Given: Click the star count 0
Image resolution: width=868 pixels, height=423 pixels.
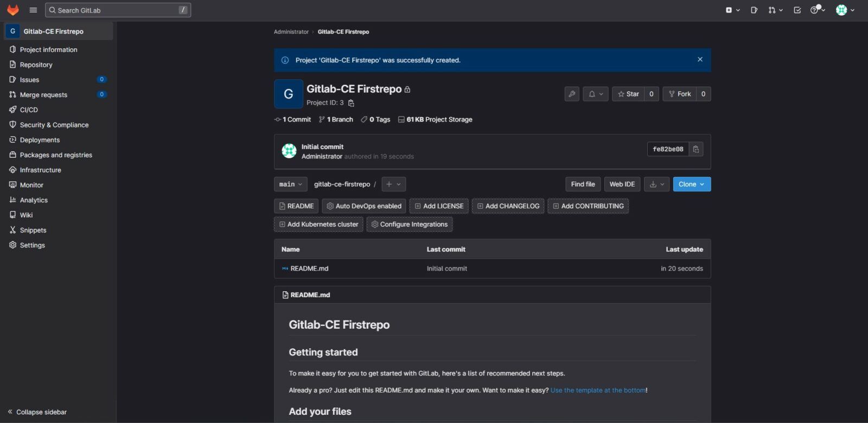Looking at the screenshot, I should 652,94.
